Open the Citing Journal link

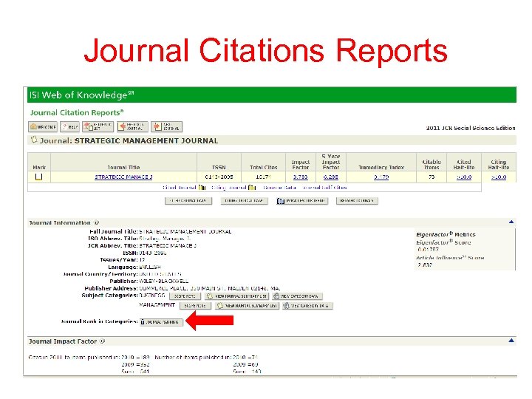click(228, 187)
